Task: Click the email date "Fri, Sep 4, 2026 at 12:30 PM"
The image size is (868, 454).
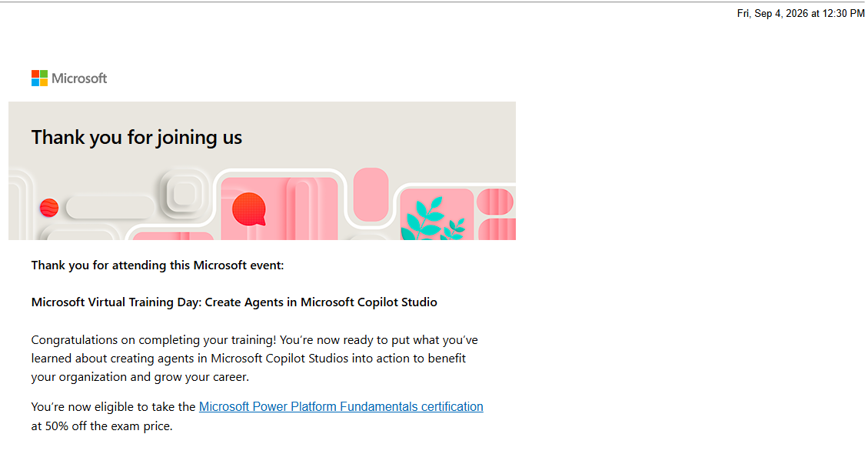Action: point(800,13)
